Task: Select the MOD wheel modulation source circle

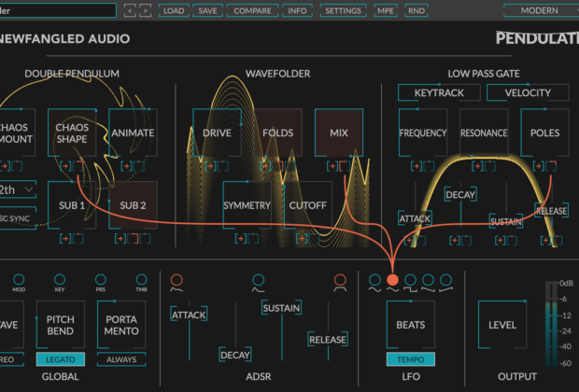Action: pyautogui.click(x=19, y=279)
